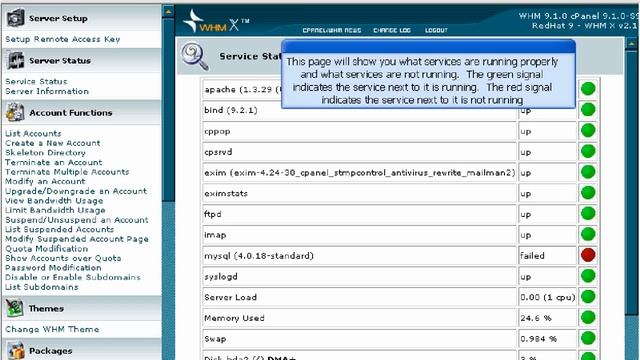Open the Service Status link
Image resolution: width=640 pixels, height=360 pixels.
(36, 81)
